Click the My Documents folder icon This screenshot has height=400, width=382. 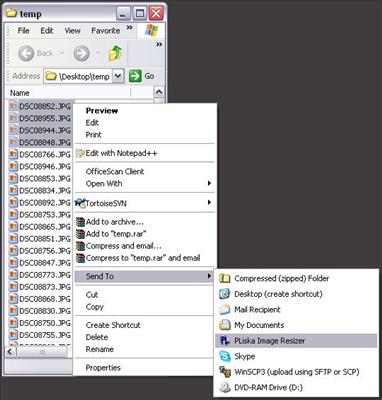click(225, 325)
